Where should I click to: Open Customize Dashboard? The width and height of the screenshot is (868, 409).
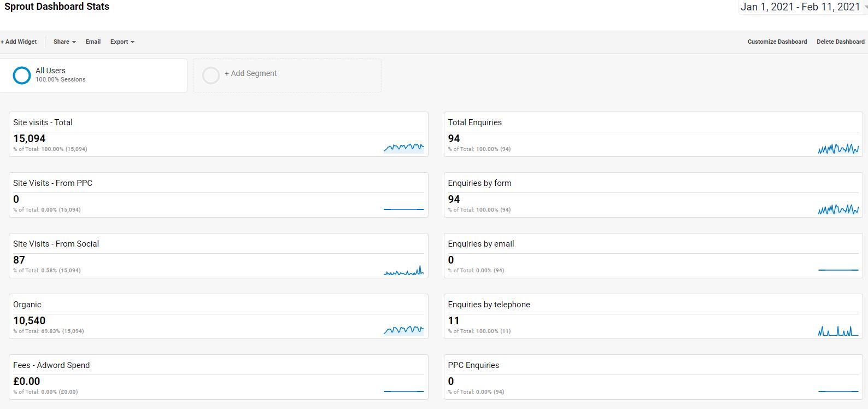click(x=777, y=42)
